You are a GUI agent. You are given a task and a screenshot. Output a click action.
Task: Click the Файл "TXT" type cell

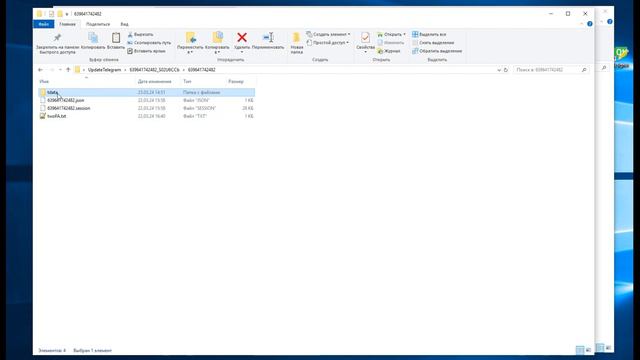point(195,116)
